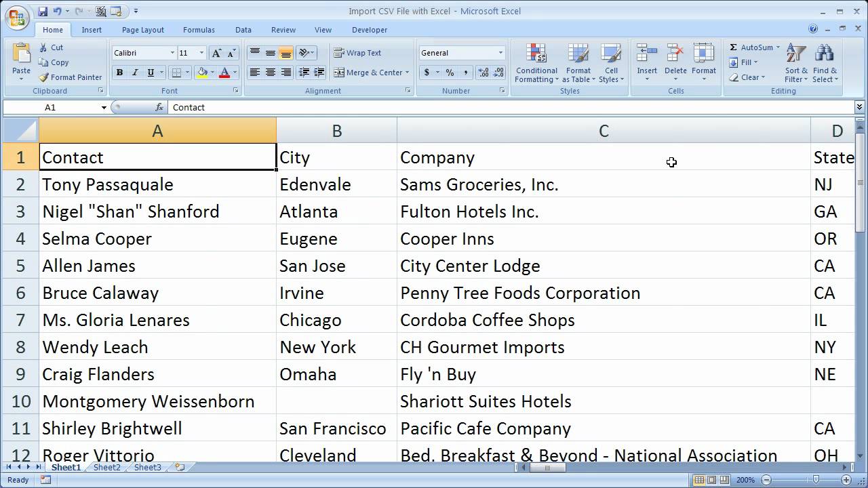This screenshot has width=868, height=488.
Task: Expand the AutoSum dropdown arrow
Action: [778, 47]
